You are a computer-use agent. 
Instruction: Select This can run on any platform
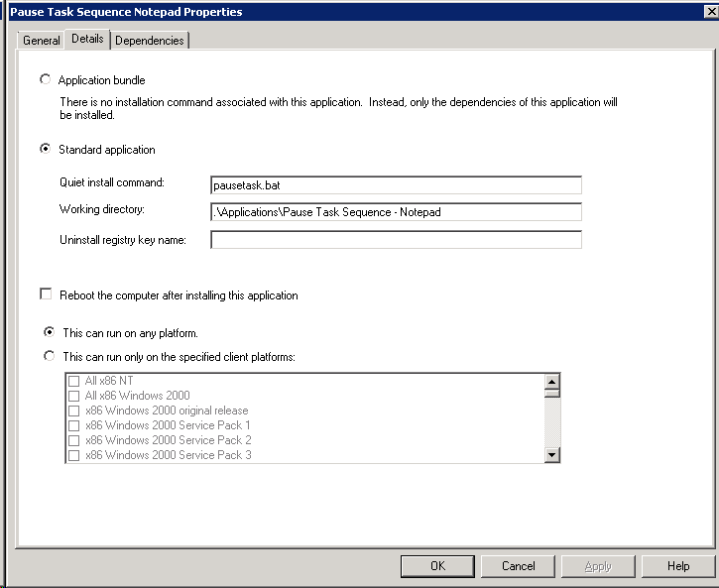click(x=49, y=332)
